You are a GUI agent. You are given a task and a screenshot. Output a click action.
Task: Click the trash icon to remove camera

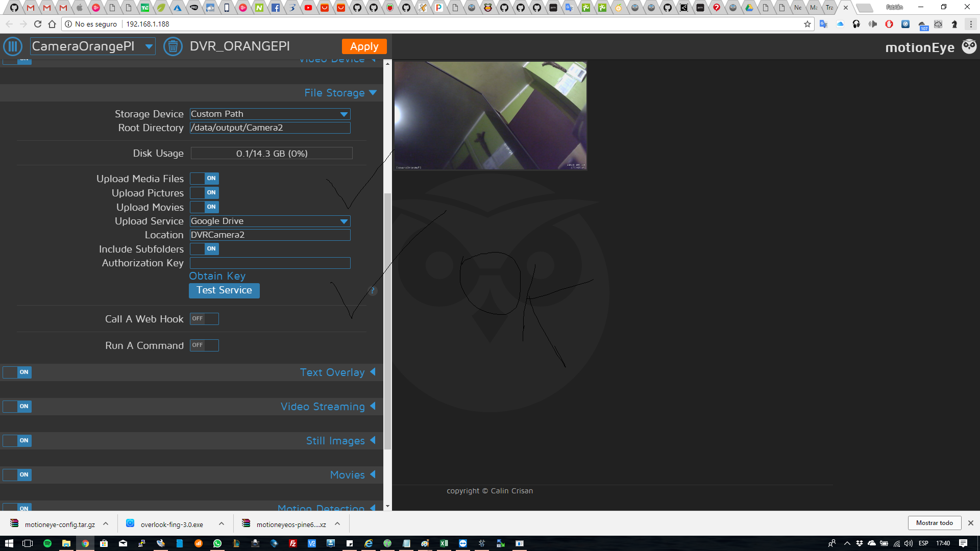coord(173,46)
